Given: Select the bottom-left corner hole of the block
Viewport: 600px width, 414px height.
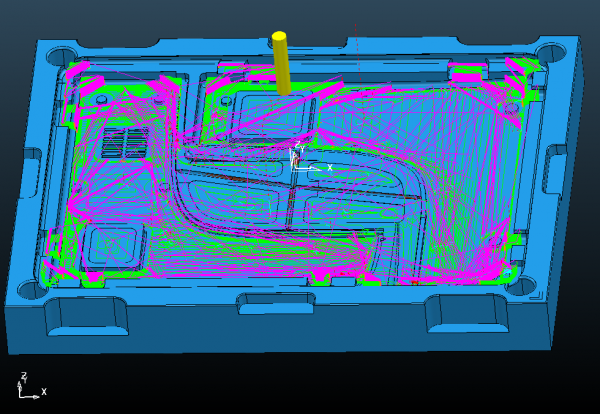Looking at the screenshot, I should pos(30,289).
